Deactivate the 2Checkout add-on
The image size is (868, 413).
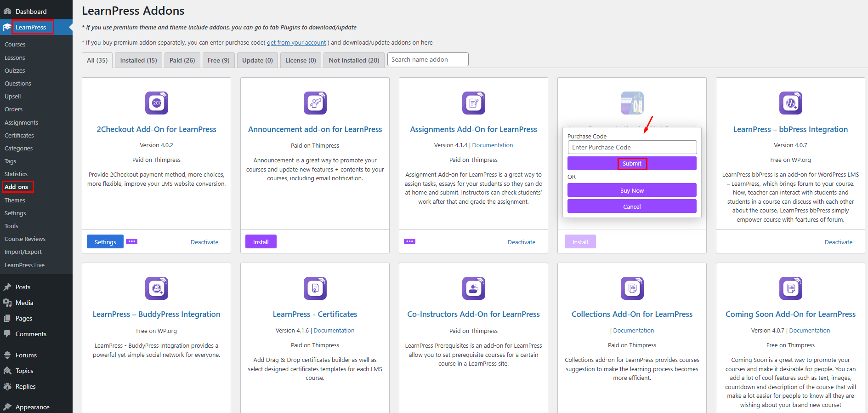coord(204,242)
